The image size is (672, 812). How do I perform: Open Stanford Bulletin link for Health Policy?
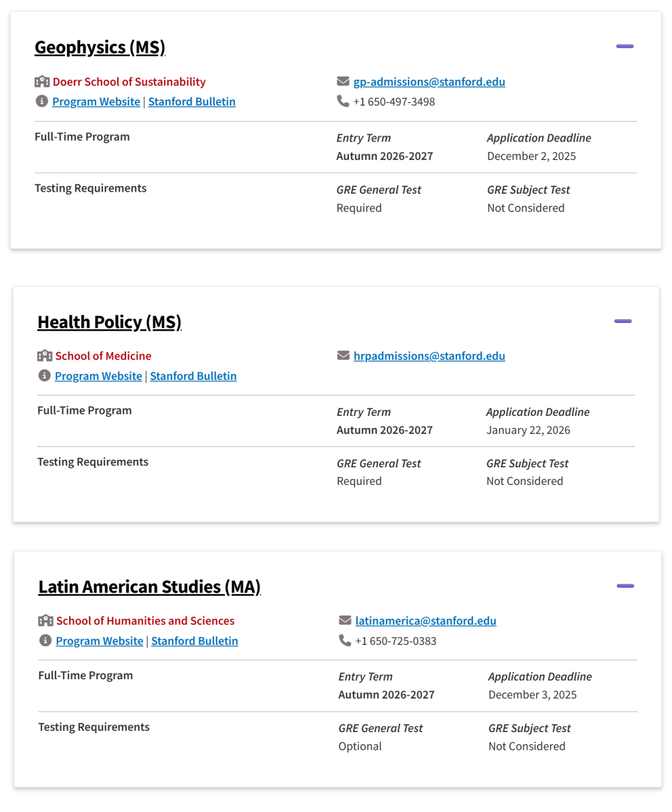(x=193, y=376)
